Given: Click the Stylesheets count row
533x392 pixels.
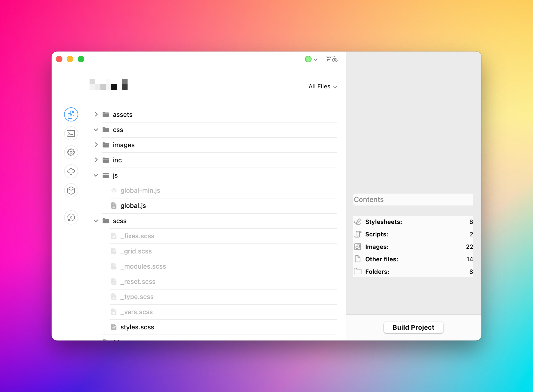Looking at the screenshot, I should [x=413, y=222].
